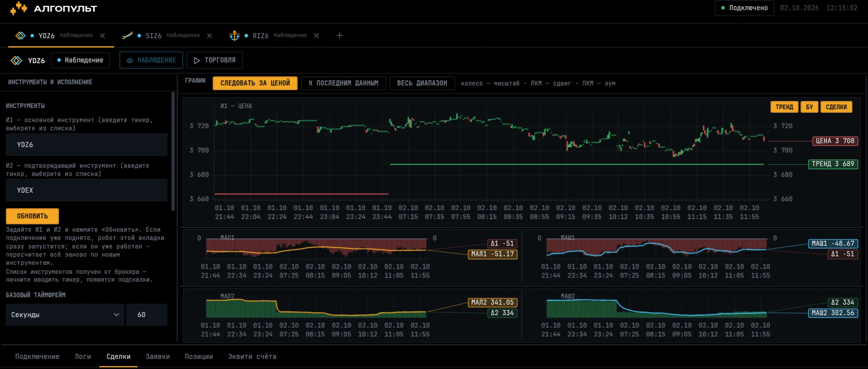This screenshot has height=369, width=868.
Task: Click the Δ1 -51 label in the МАЛ1 chart
Action: click(502, 243)
